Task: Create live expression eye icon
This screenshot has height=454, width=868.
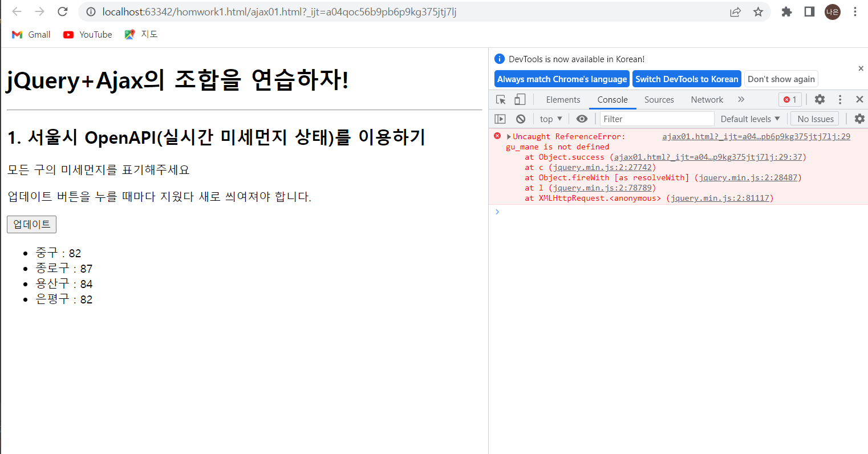Action: click(x=582, y=119)
